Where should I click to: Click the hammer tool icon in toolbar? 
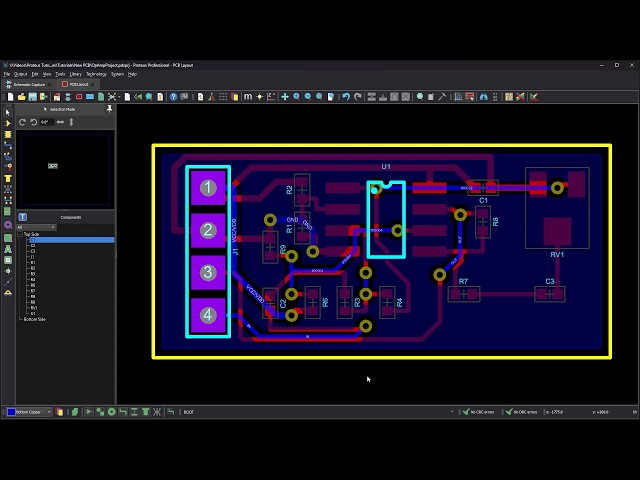(442, 97)
